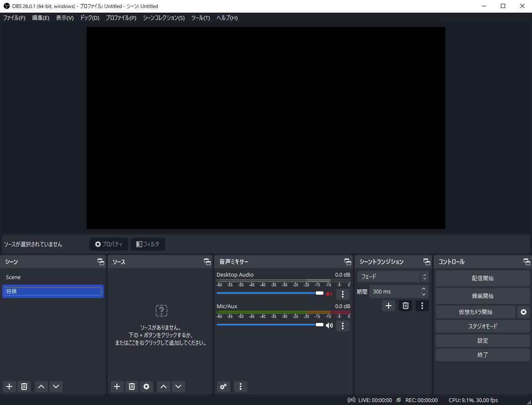Open Desktop Audio three-dot options

[x=343, y=294]
